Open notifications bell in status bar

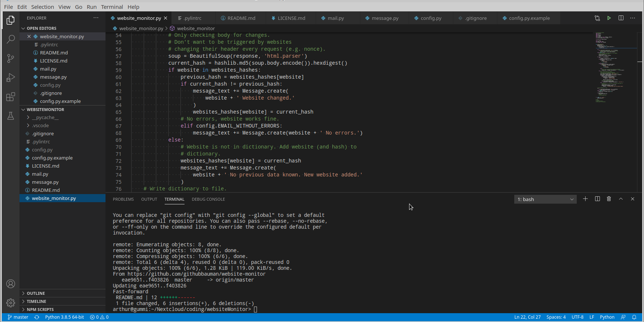click(x=634, y=317)
